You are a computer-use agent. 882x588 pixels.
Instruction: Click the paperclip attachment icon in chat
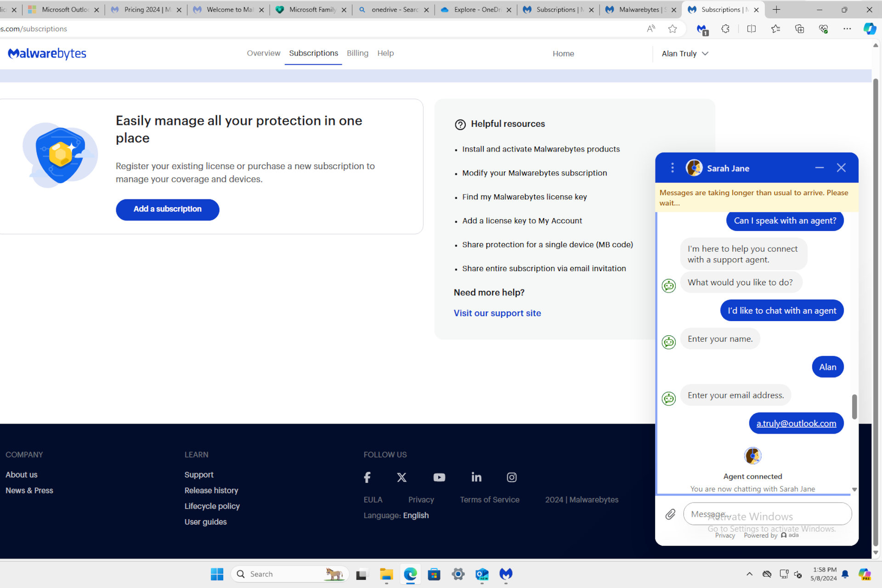click(670, 514)
